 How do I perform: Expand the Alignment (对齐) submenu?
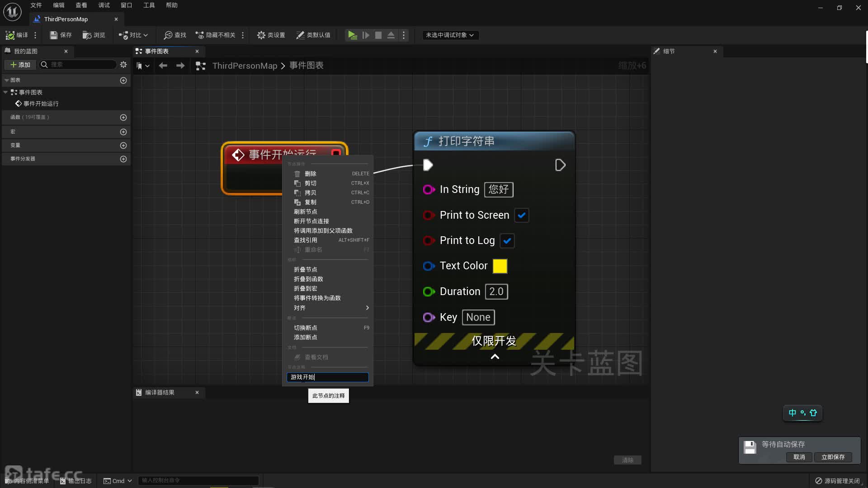pyautogui.click(x=328, y=308)
